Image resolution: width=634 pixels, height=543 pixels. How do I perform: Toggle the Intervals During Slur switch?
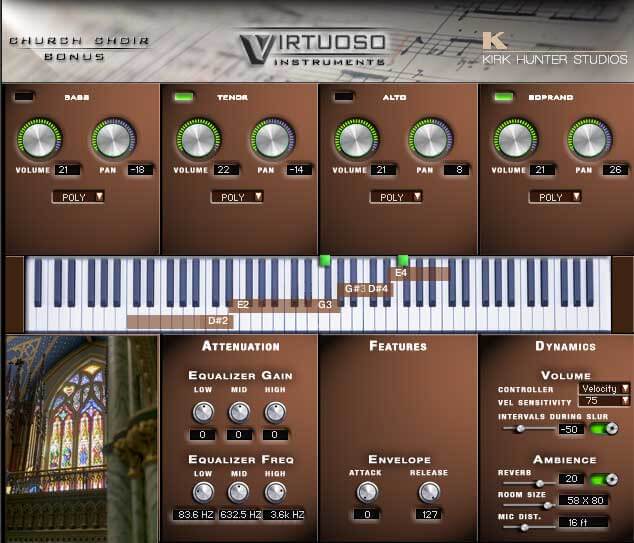click(x=604, y=429)
